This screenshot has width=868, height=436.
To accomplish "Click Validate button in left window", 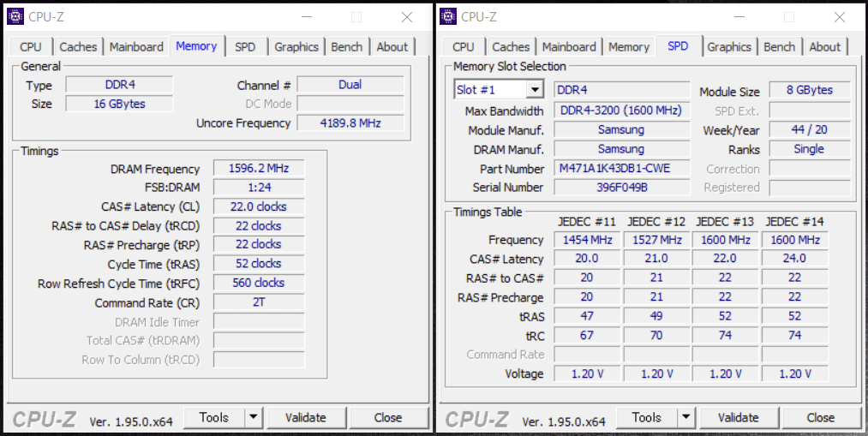I will coord(306,418).
